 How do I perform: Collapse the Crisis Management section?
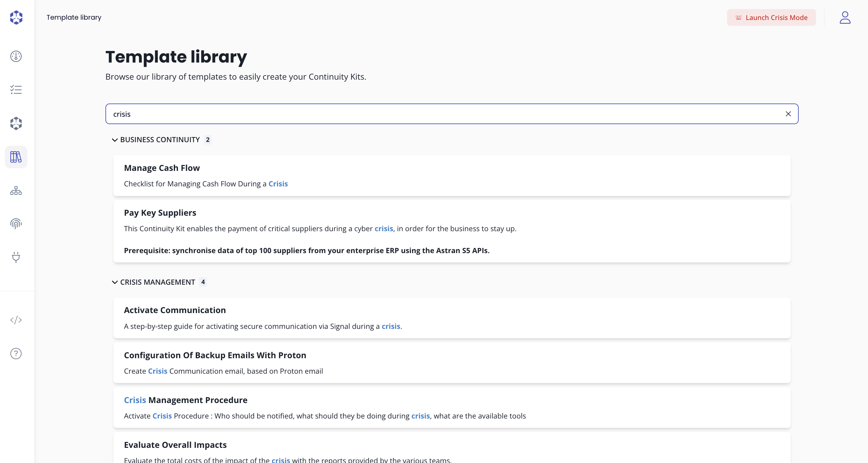coord(114,282)
